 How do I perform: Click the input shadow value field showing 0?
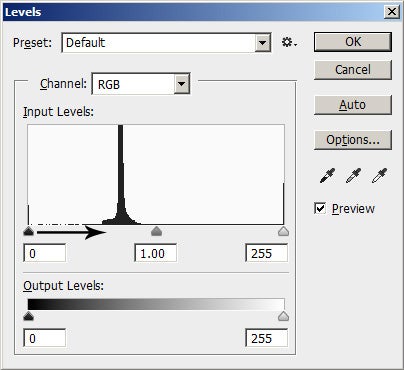[x=45, y=253]
